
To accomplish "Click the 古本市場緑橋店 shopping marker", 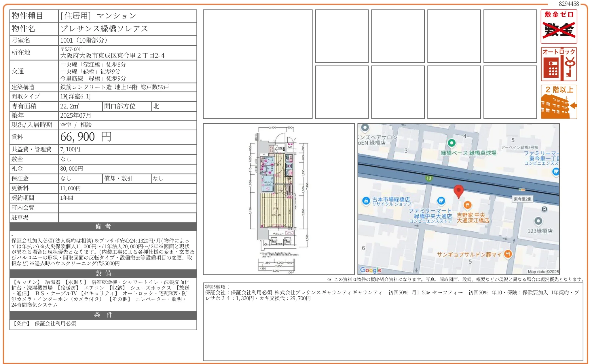I will click(366, 201).
